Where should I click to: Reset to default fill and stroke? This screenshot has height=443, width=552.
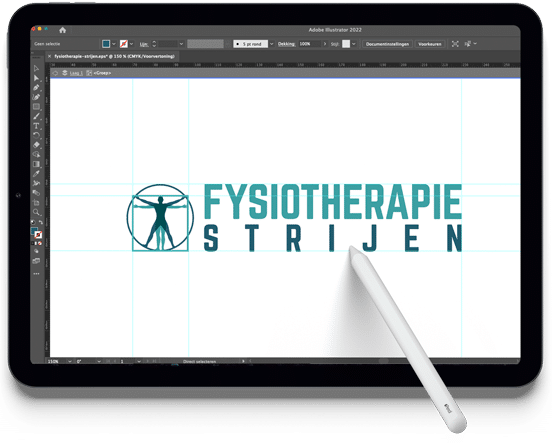pos(33,222)
